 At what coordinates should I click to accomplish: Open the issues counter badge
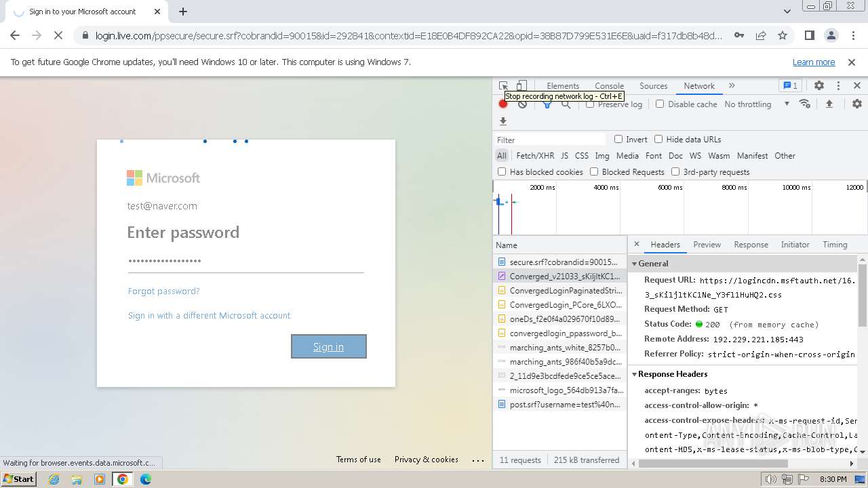coord(790,86)
